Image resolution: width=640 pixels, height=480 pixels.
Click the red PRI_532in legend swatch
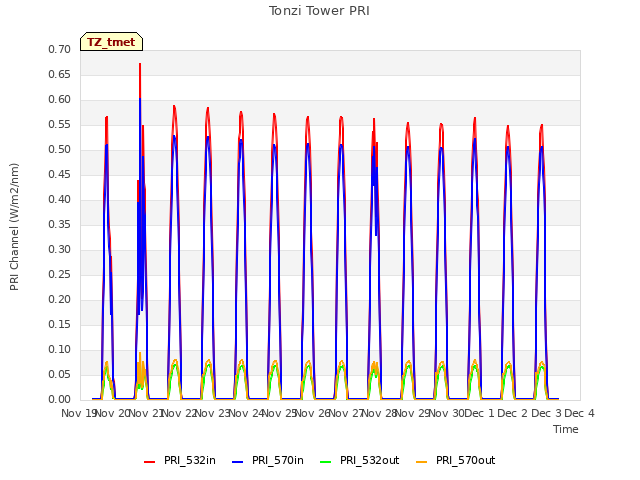click(x=150, y=461)
